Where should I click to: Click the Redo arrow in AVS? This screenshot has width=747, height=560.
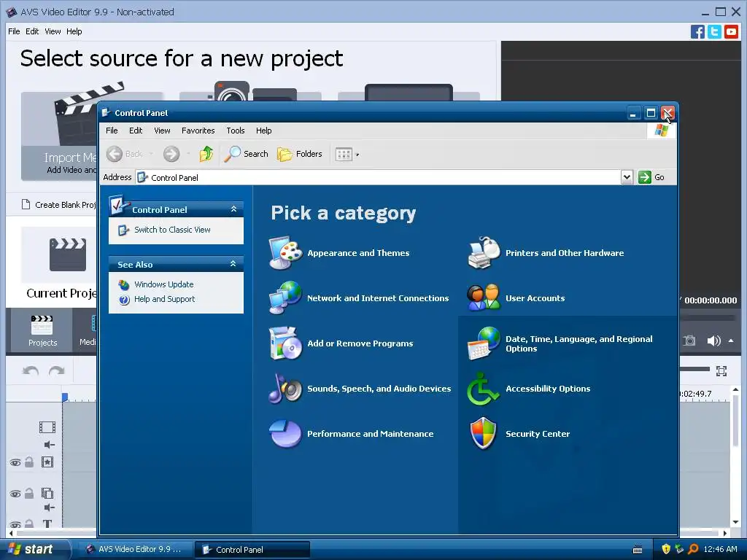click(x=57, y=370)
